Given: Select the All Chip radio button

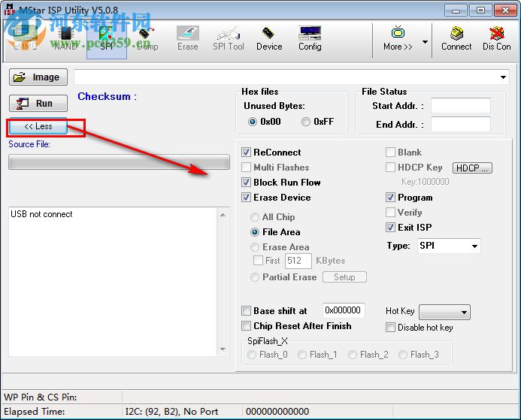Looking at the screenshot, I should point(255,217).
